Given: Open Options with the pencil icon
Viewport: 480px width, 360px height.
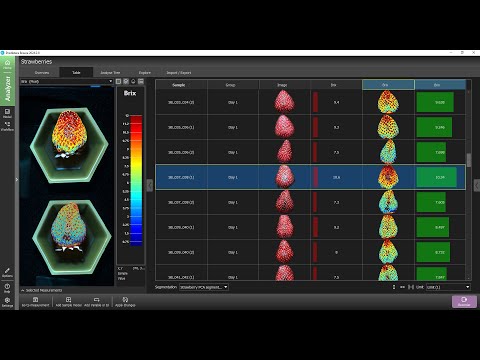Looking at the screenshot, I should click(x=7, y=272).
